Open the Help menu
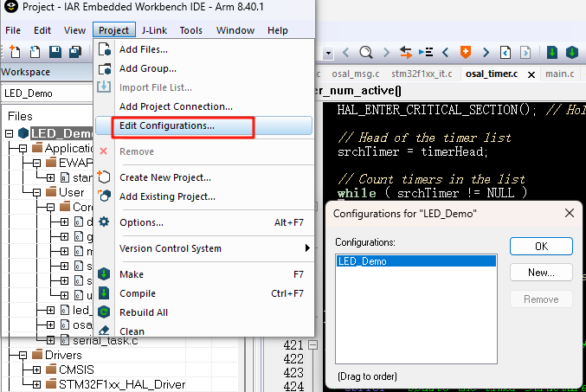The width and height of the screenshot is (586, 392). coord(278,30)
